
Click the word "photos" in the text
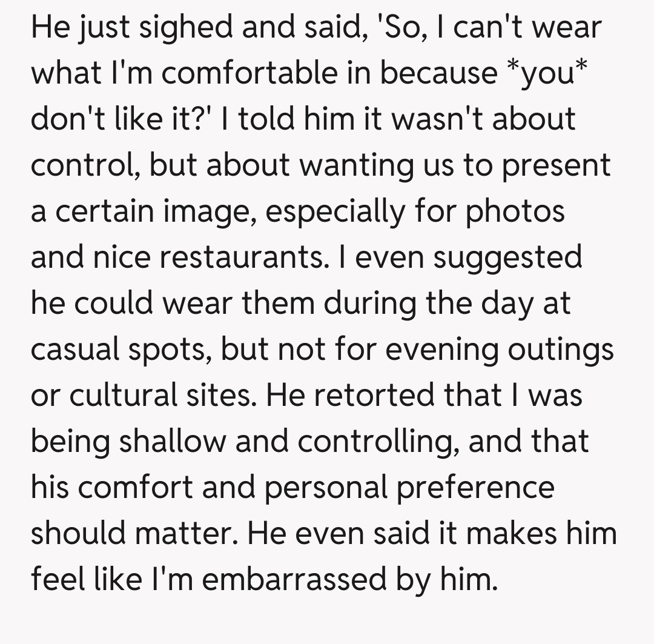tap(515, 211)
